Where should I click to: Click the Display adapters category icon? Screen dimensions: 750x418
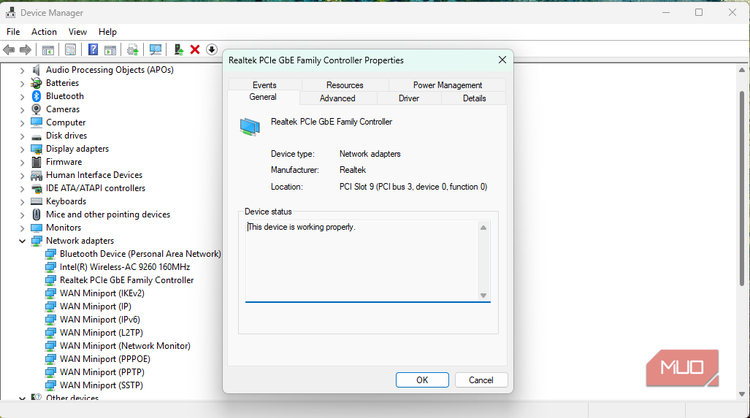36,149
